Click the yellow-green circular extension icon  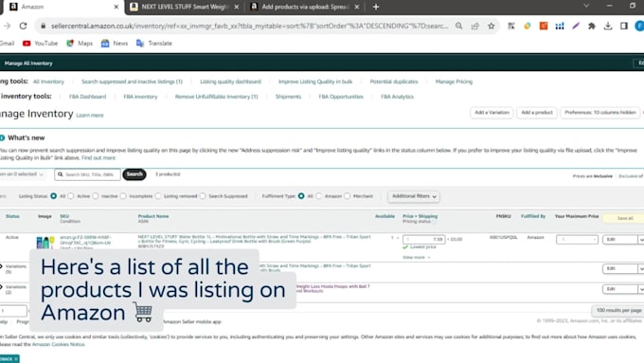[x=528, y=26]
